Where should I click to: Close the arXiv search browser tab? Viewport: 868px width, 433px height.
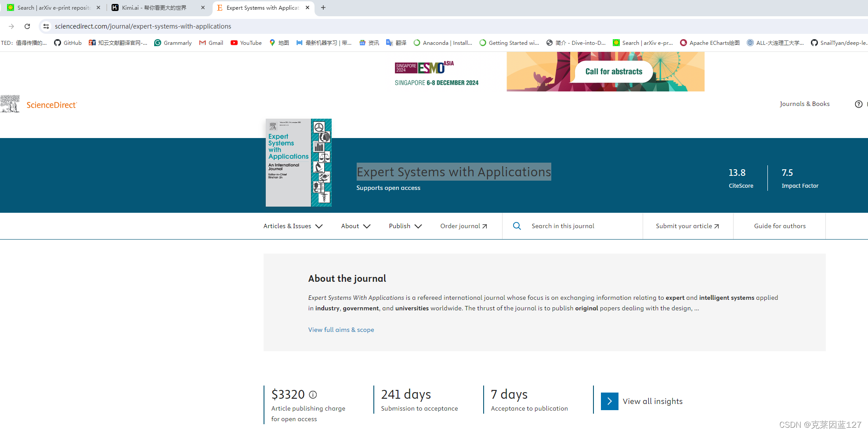point(98,7)
